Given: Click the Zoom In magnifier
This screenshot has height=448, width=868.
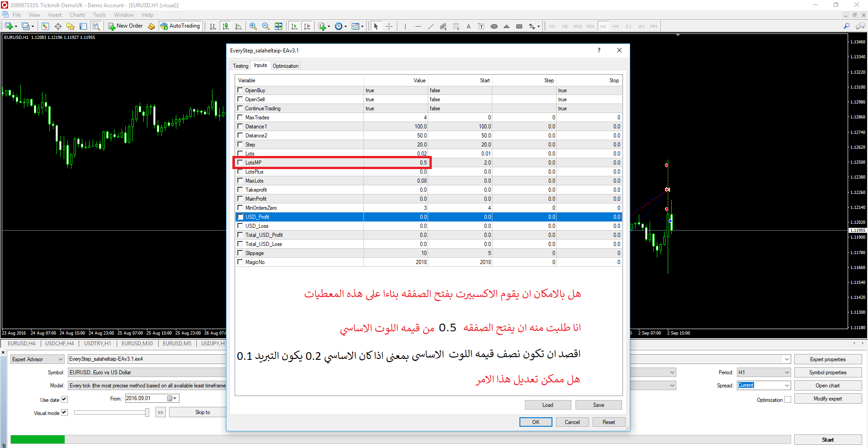Looking at the screenshot, I should [x=253, y=26].
